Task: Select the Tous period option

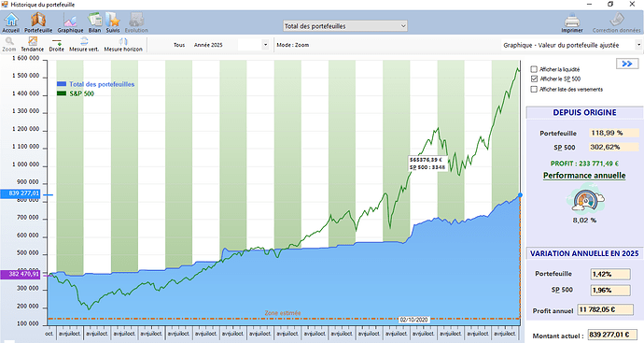Action: [179, 45]
